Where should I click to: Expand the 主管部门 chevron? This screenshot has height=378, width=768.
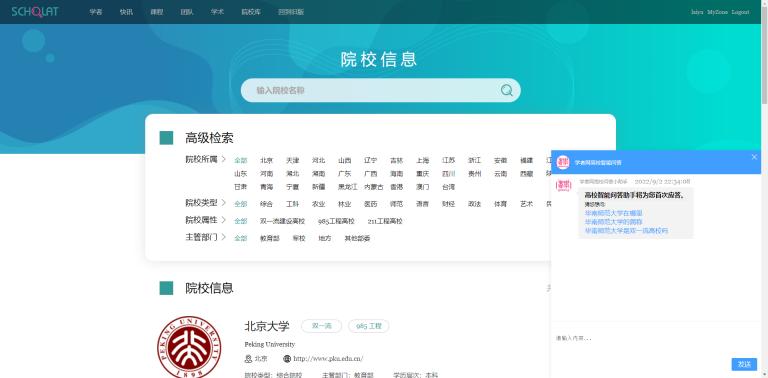click(223, 237)
